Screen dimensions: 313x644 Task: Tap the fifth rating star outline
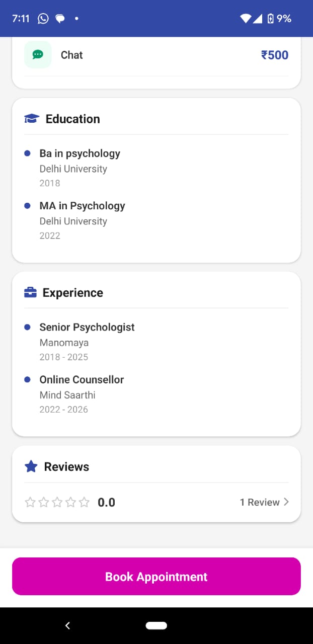coord(84,502)
